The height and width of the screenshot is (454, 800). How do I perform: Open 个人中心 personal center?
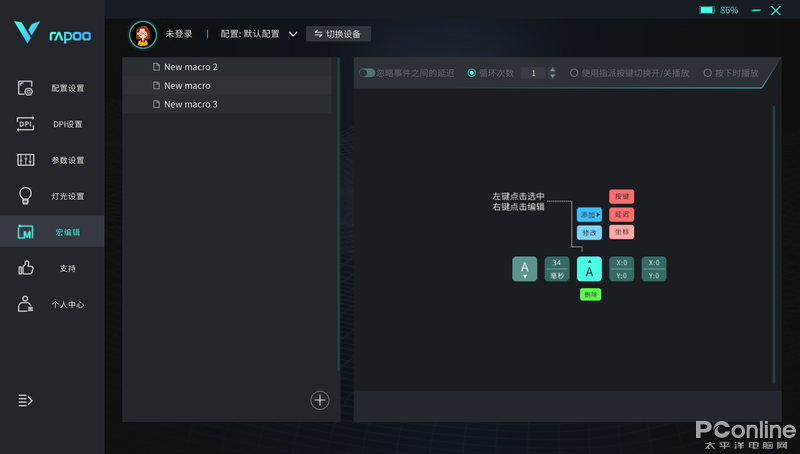[52, 305]
